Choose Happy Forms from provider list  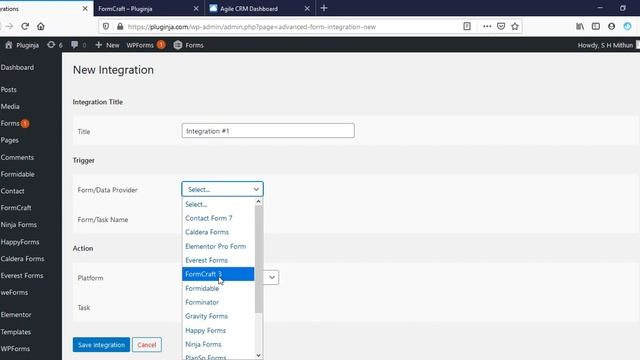[x=218, y=331]
